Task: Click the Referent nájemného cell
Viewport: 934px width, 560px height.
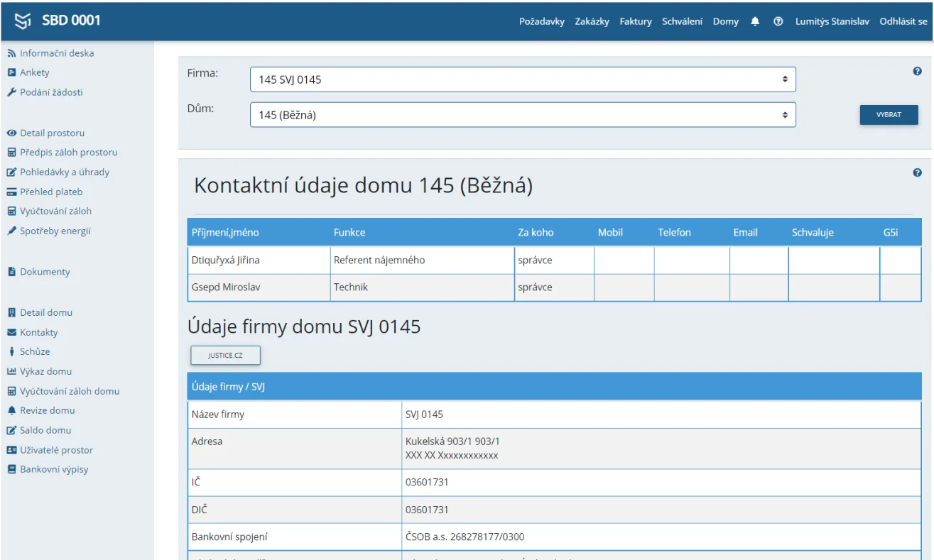Action: 422,260
